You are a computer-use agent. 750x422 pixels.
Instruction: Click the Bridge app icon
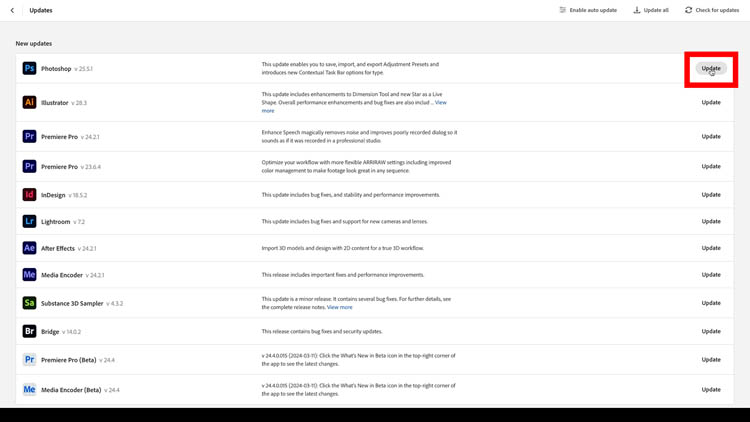coord(29,331)
